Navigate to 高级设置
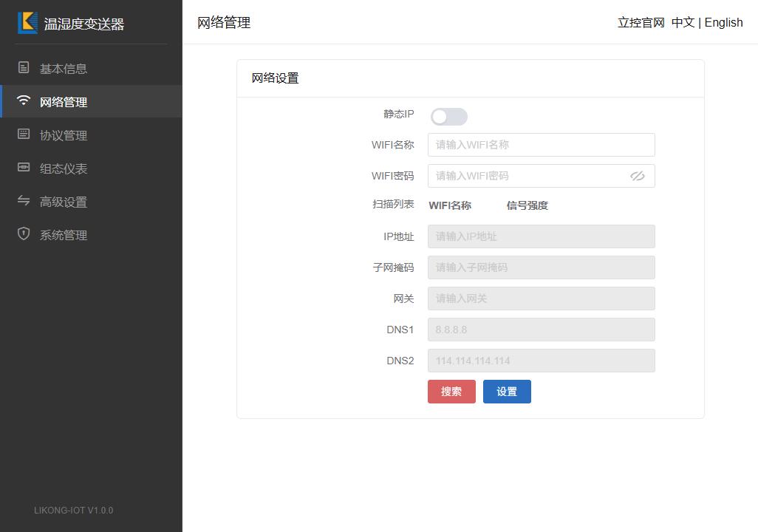The width and height of the screenshot is (758, 532). point(91,202)
